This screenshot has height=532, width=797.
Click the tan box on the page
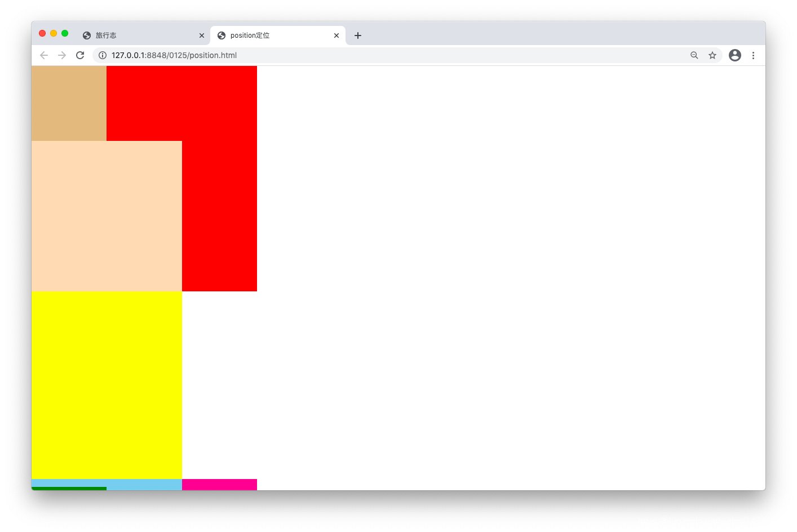click(x=69, y=103)
